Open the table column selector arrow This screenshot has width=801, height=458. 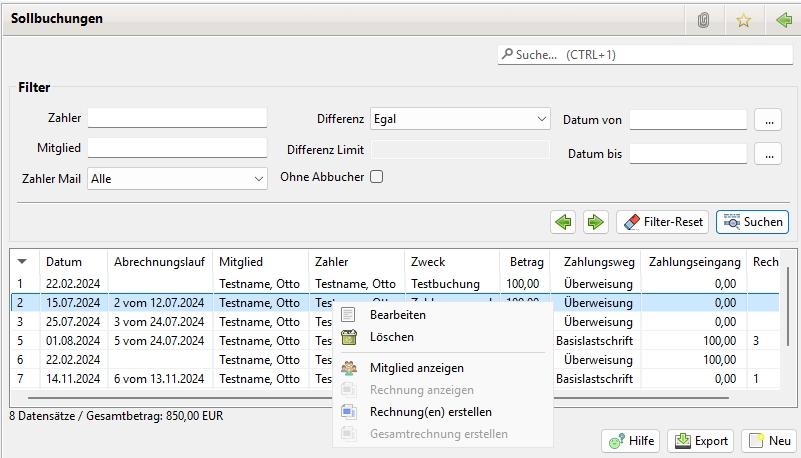tap(22, 262)
